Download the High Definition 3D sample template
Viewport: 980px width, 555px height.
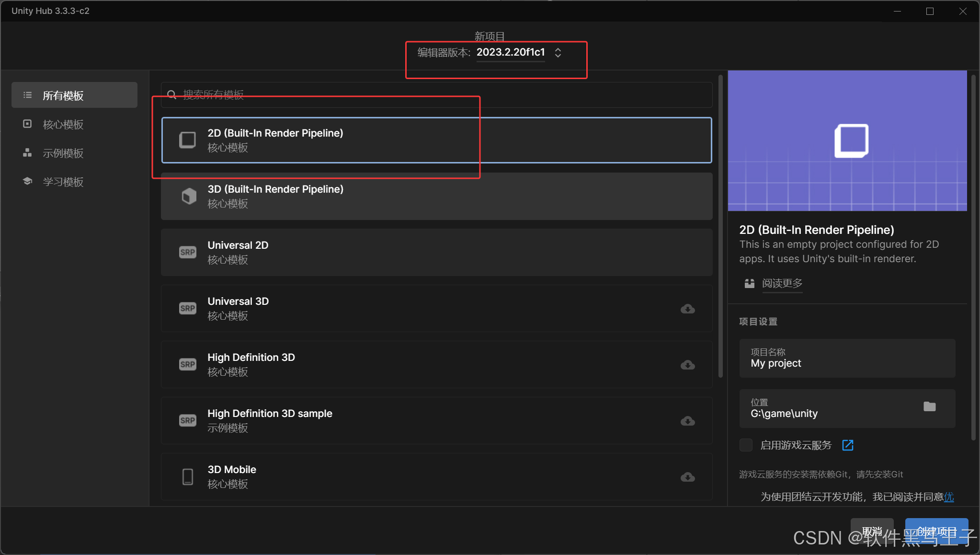pyautogui.click(x=687, y=421)
